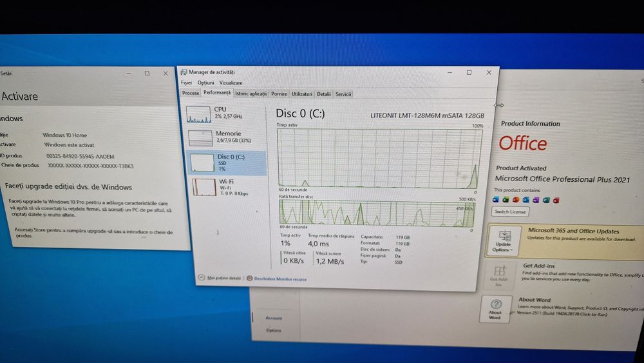The image size is (644, 363).
Task: Click the Resource Monitor icon beside Deschidere Monitor resurse
Action: coord(249,279)
